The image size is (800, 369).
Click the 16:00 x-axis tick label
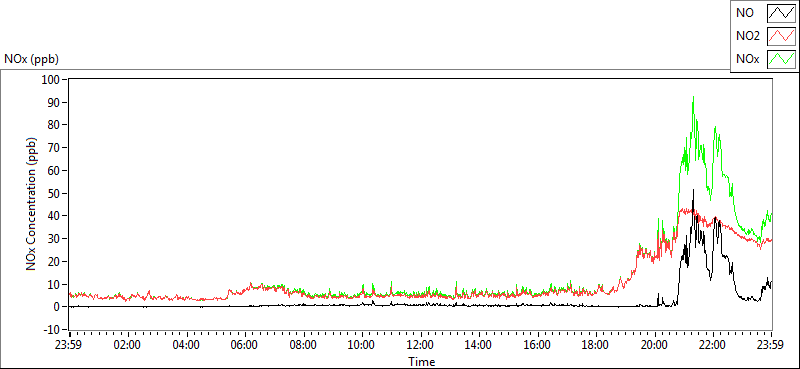pyautogui.click(x=538, y=344)
